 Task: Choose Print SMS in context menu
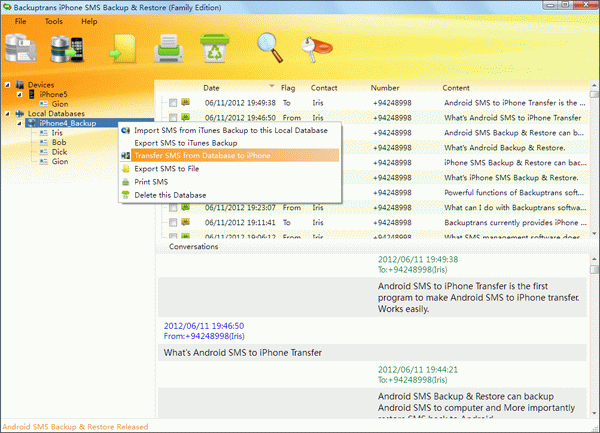(x=230, y=182)
